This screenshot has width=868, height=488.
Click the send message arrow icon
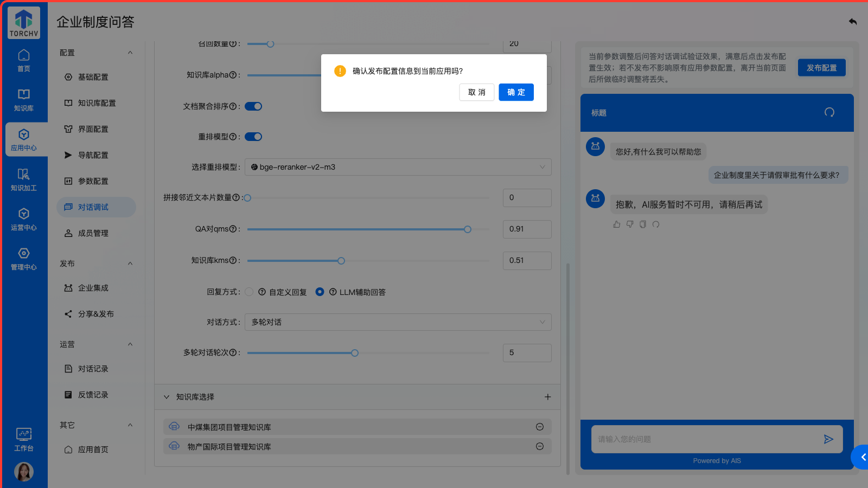click(x=828, y=439)
